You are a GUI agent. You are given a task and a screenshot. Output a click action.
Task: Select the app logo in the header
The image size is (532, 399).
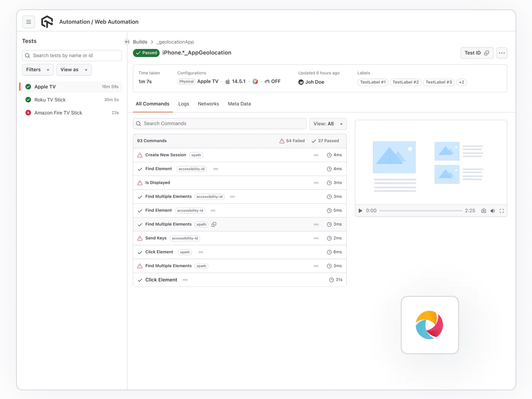(47, 21)
